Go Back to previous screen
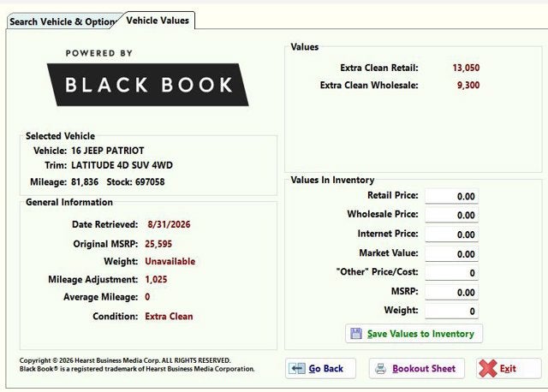This screenshot has height=392, width=548. point(320,369)
